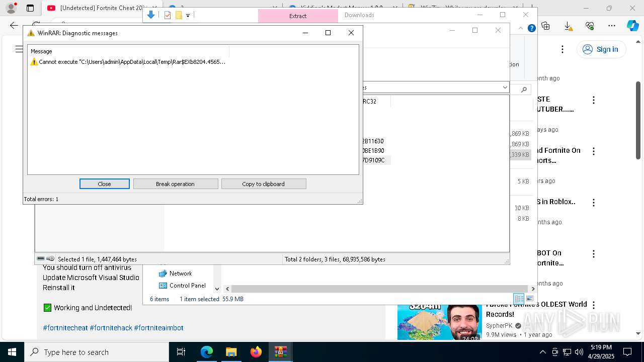Open options for the OLDEST World Records video
This screenshot has width=644, height=362.
click(594, 305)
